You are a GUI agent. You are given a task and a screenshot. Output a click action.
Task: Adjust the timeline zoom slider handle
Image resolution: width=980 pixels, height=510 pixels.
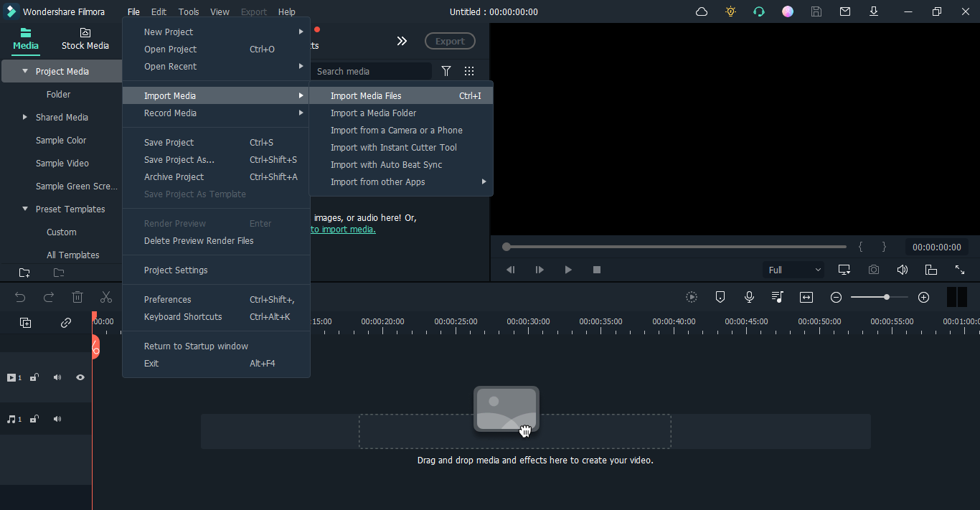point(887,297)
